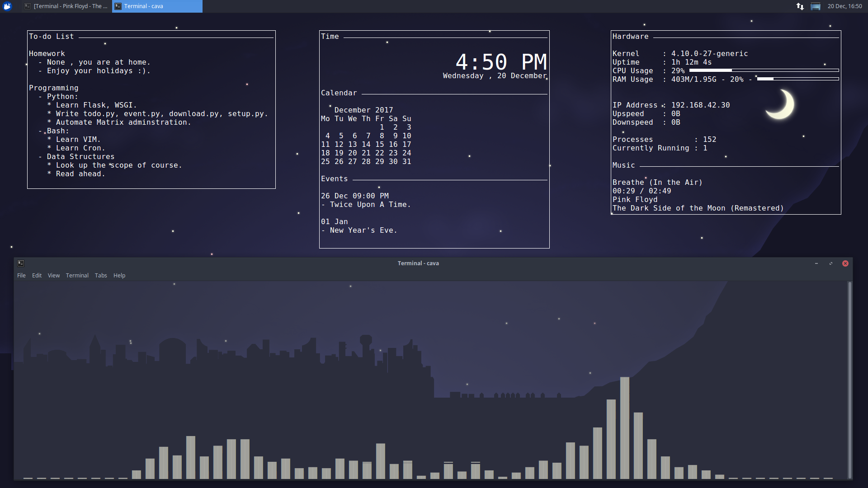This screenshot has width=868, height=488.
Task: Click 'New Year's Eve.' event text
Action: click(363, 230)
